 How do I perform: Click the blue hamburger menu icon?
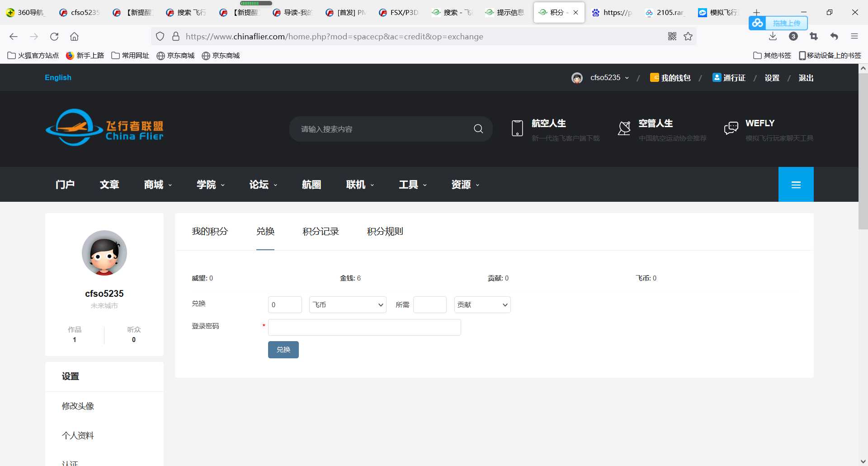point(796,184)
